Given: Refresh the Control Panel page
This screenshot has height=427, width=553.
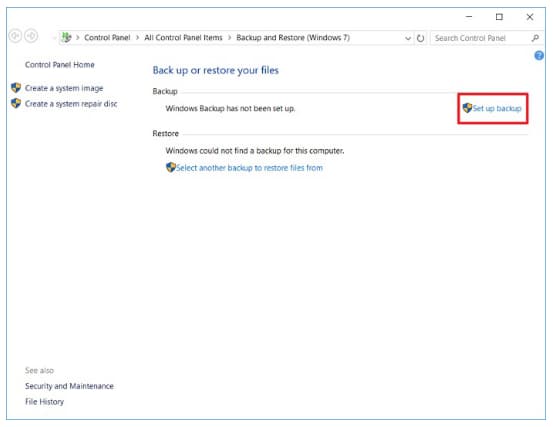Looking at the screenshot, I should coord(420,38).
